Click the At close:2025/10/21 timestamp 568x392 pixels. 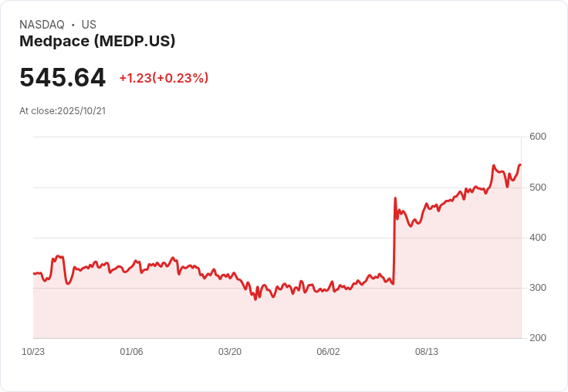pos(63,111)
